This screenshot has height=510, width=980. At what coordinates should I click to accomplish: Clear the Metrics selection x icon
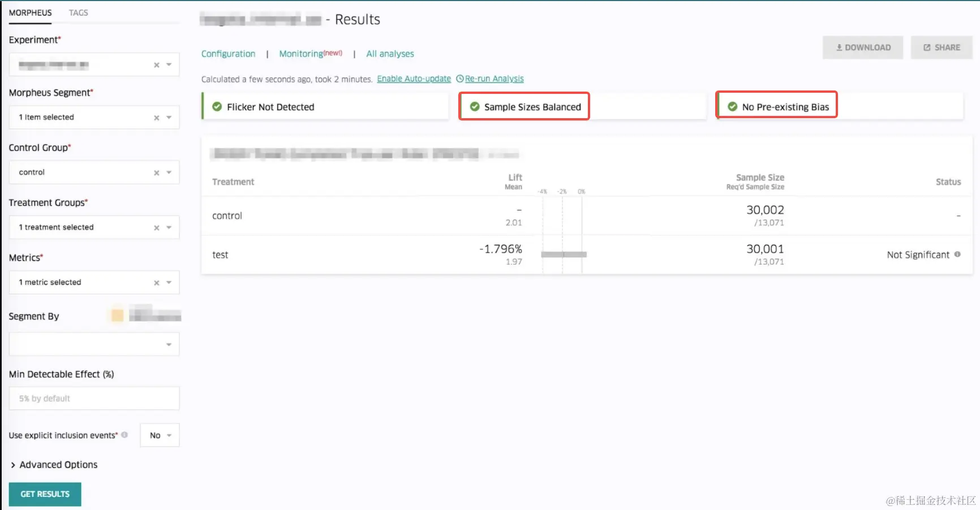coord(157,282)
